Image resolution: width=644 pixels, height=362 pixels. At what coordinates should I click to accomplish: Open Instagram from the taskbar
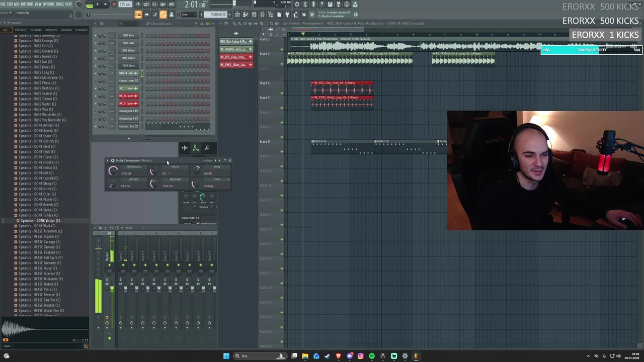click(x=360, y=356)
